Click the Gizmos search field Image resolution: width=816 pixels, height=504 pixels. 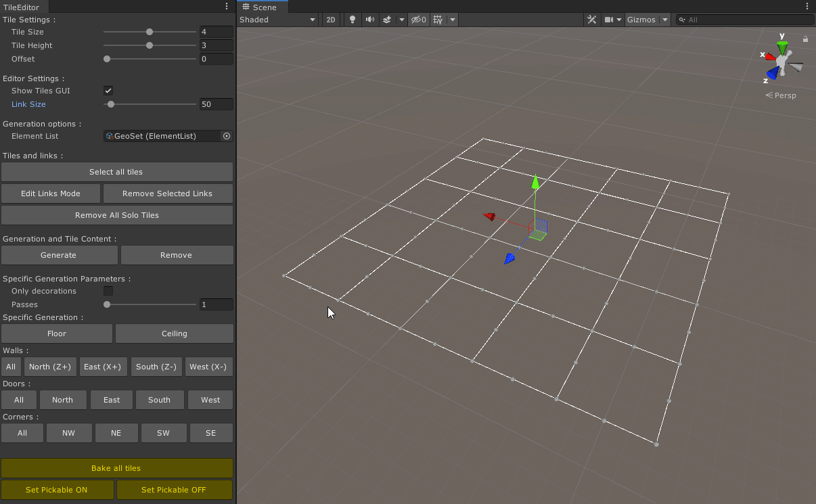pyautogui.click(x=744, y=20)
